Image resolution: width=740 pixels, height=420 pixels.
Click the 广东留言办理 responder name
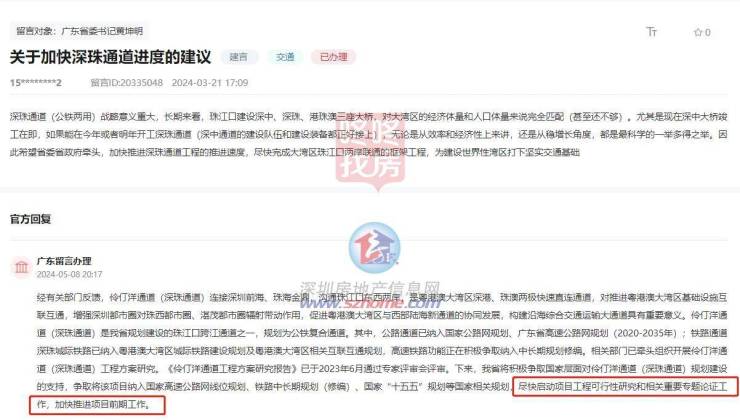(64, 261)
